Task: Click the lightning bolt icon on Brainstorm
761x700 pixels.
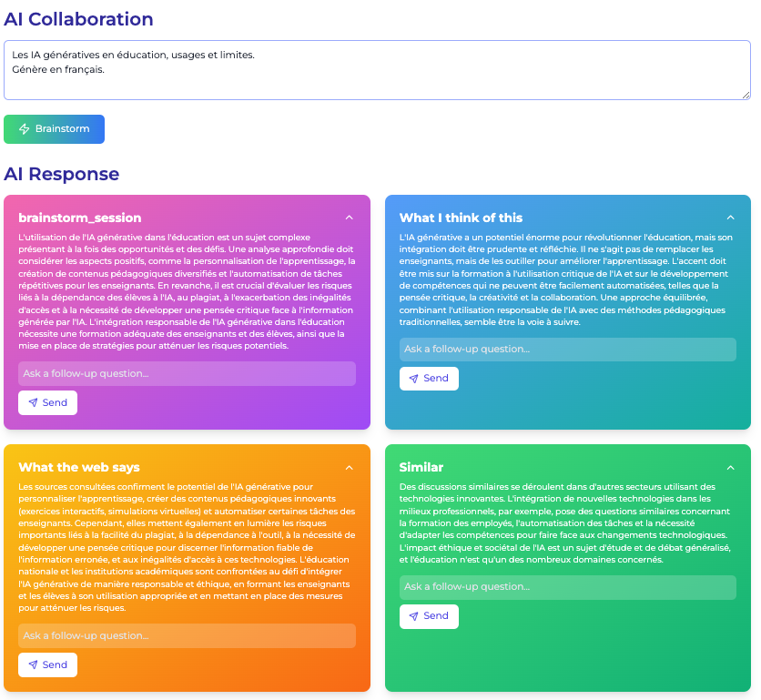Action: pos(25,129)
